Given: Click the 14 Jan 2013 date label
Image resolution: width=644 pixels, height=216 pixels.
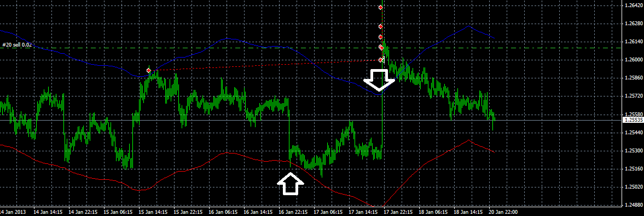Looking at the screenshot, I should coord(13,212).
